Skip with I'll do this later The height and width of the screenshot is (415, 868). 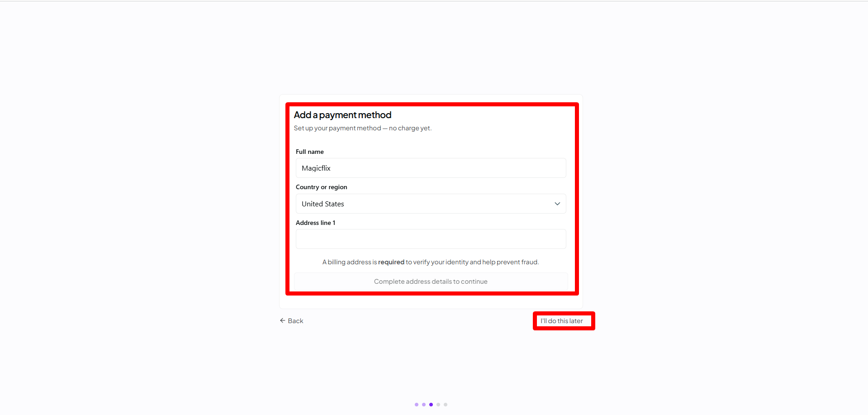pyautogui.click(x=562, y=321)
